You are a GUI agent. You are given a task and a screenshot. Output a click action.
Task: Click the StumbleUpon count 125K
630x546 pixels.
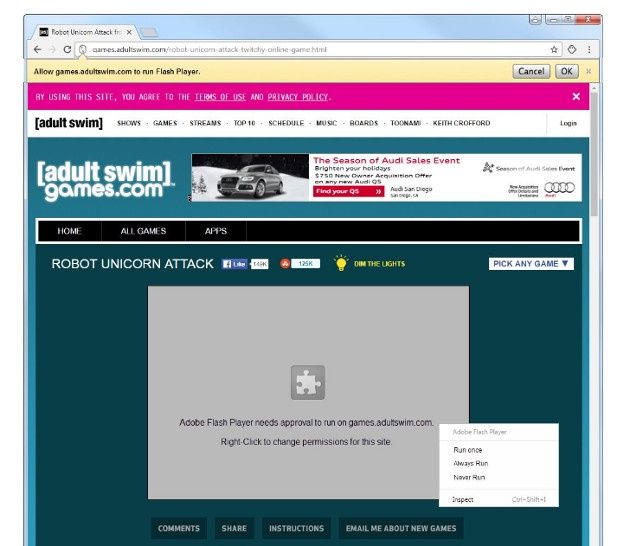[305, 264]
